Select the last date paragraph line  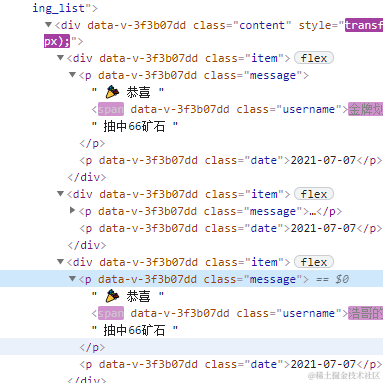point(230,365)
